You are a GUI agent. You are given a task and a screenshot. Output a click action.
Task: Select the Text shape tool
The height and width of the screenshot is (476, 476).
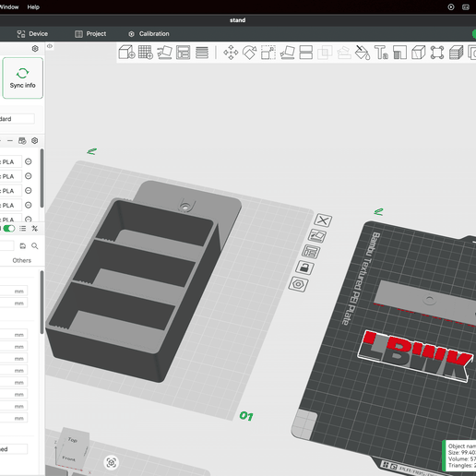pyautogui.click(x=381, y=53)
